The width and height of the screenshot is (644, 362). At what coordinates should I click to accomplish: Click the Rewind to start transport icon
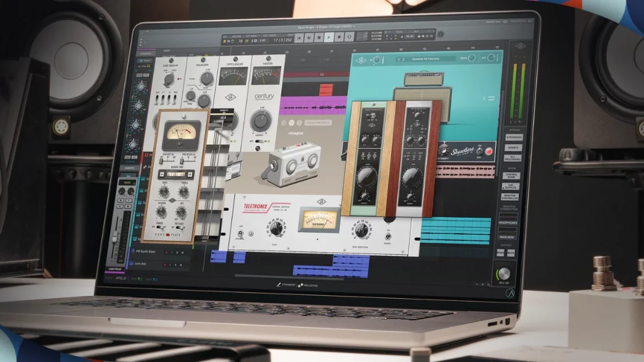point(299,38)
